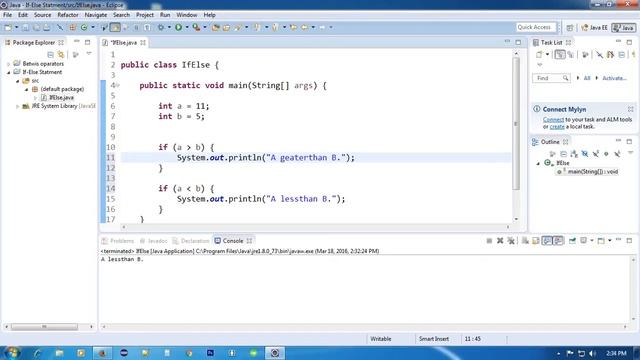The image size is (640, 360).
Task: Click Remove Launch icon in Console
Action: [500, 241]
